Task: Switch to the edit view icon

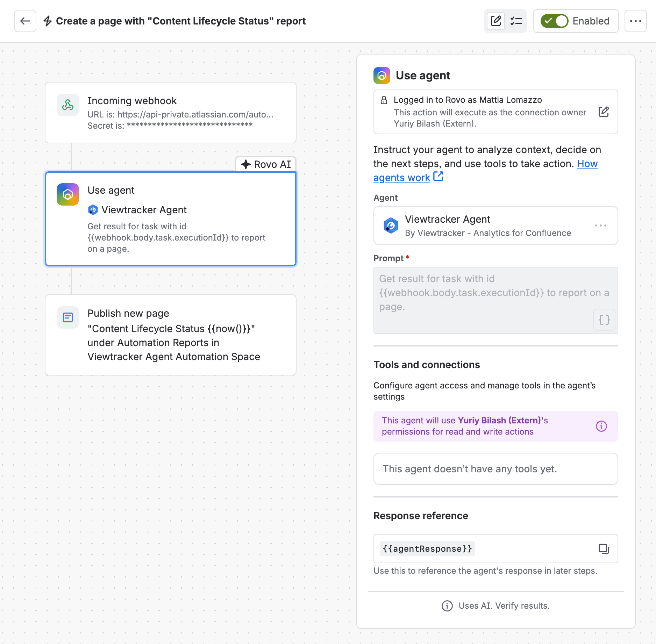Action: point(496,21)
